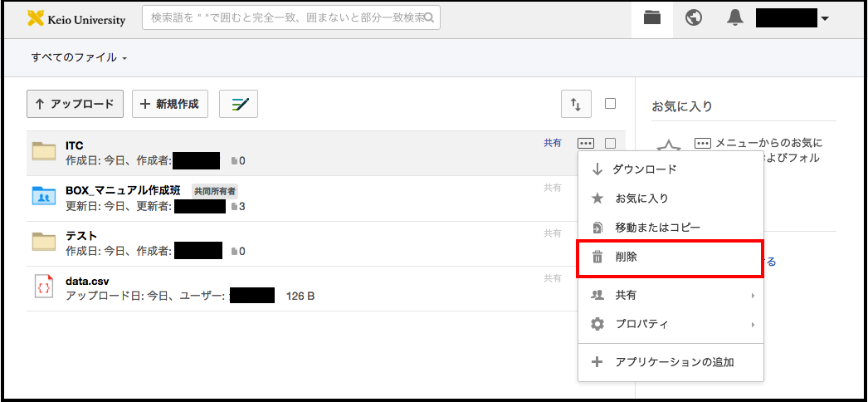Click the アップロード button
Screen dimensions: 868x402
point(75,104)
